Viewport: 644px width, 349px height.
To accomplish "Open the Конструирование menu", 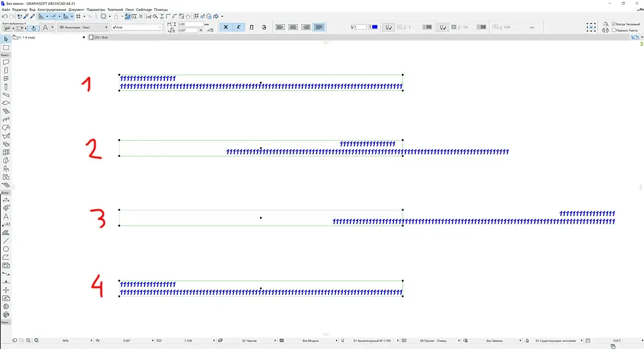I will pos(52,9).
